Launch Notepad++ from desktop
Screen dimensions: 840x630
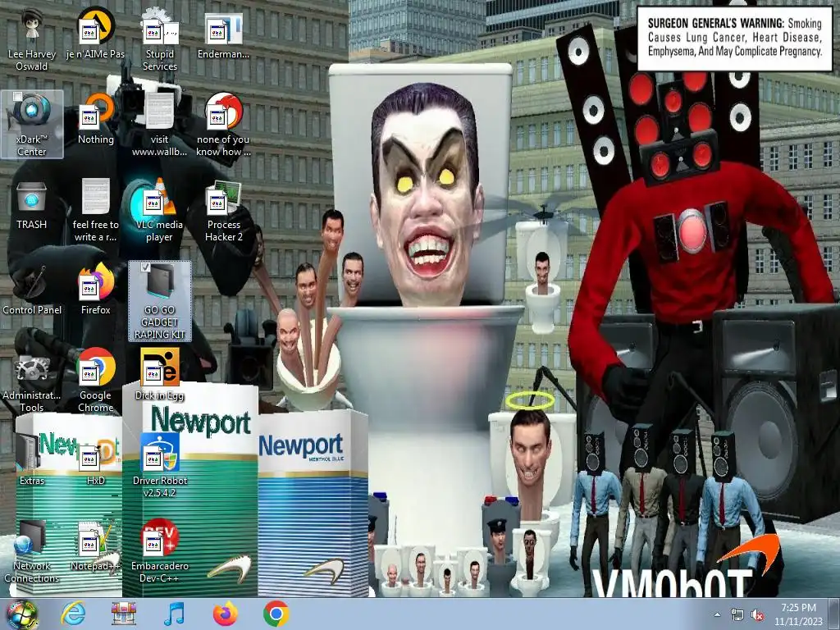click(95, 545)
